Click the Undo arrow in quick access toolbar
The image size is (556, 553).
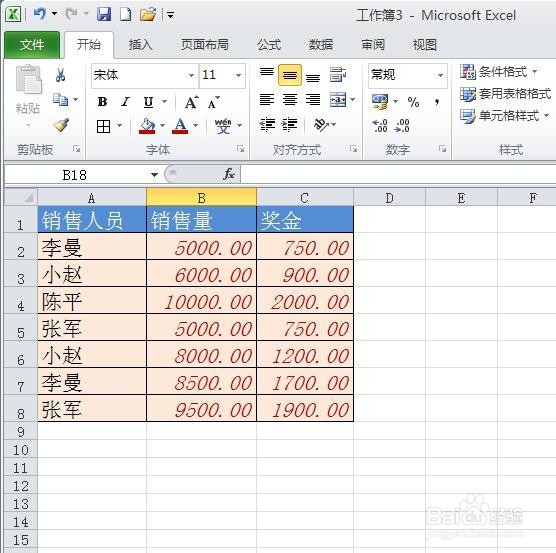click(40, 15)
